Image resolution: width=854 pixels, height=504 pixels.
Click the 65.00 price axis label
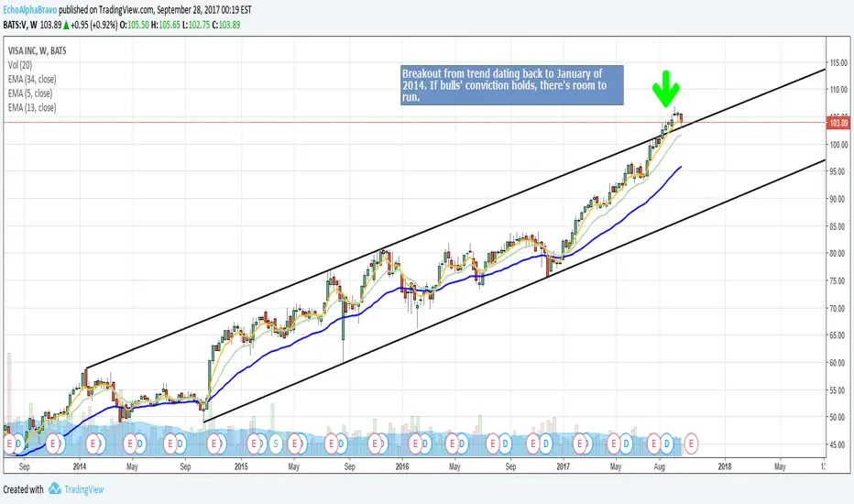pos(838,335)
